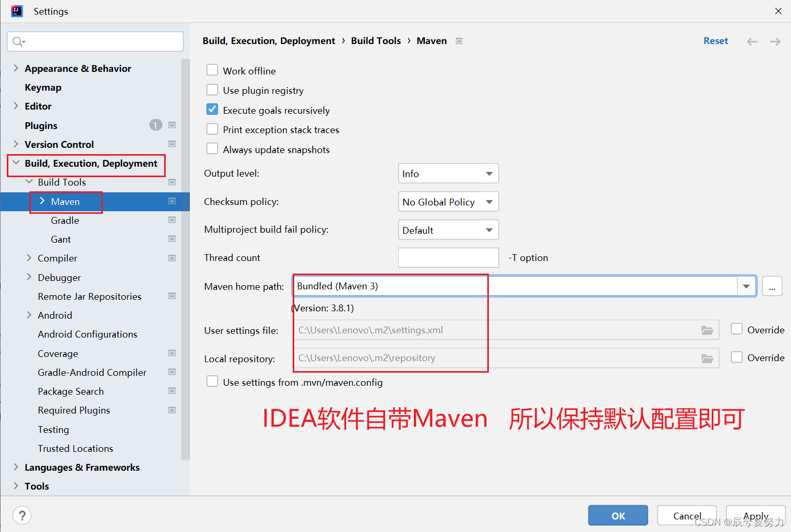Enable Always update snapshots checkbox
Image resolution: width=791 pixels, height=532 pixels.
click(x=212, y=149)
